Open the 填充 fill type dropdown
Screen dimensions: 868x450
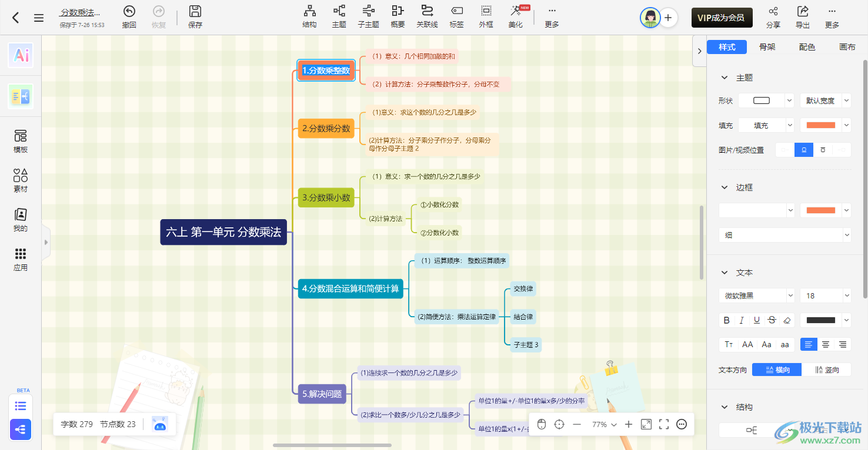click(766, 125)
